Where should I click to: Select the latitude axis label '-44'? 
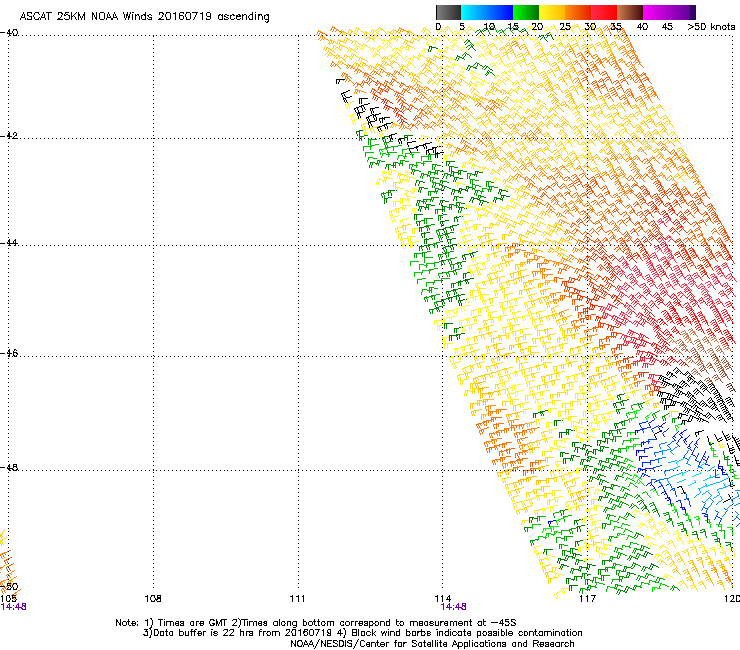click(9, 243)
